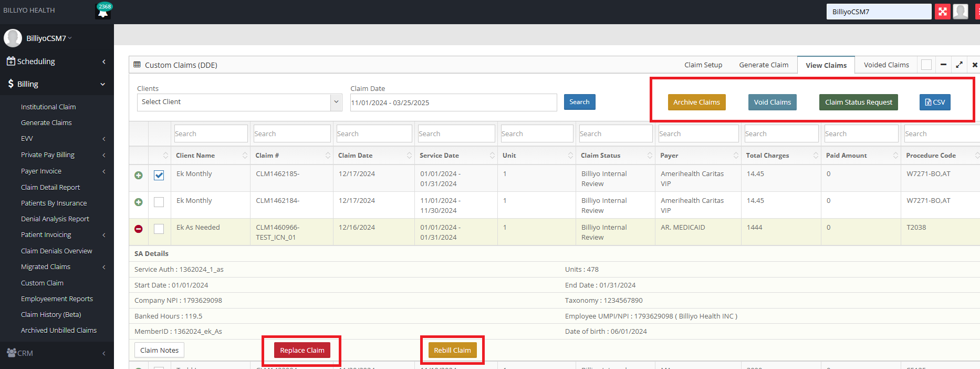The width and height of the screenshot is (980, 369).
Task: Expand the Ek Monthly CLM1462184 row details
Action: coord(139,202)
